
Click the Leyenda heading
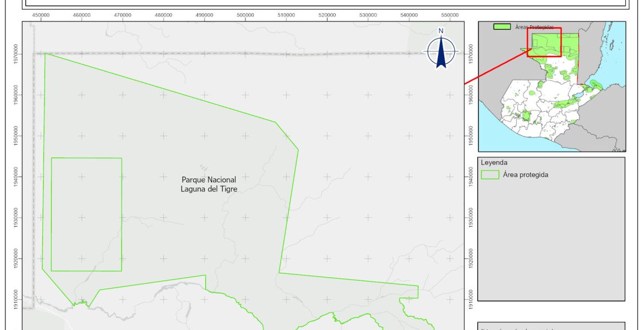[494, 163]
